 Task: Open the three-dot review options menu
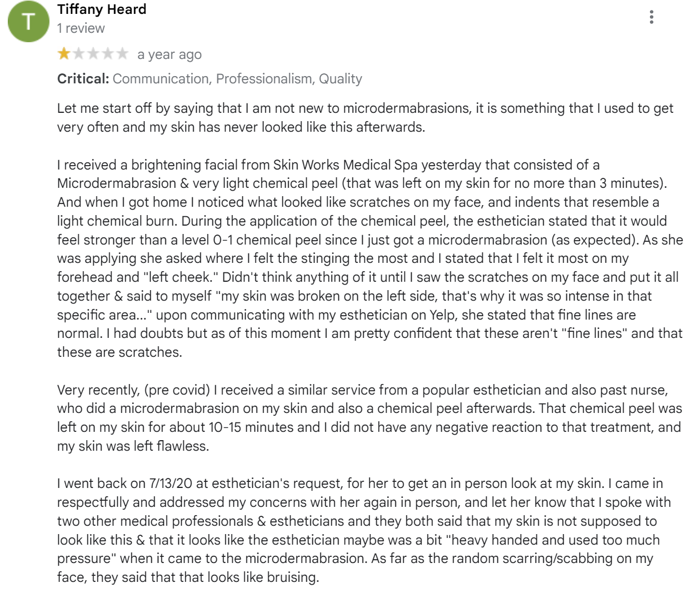(651, 17)
